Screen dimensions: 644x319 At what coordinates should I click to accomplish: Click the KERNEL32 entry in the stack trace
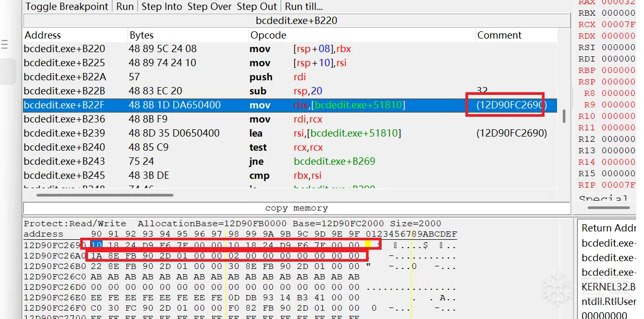(x=609, y=287)
